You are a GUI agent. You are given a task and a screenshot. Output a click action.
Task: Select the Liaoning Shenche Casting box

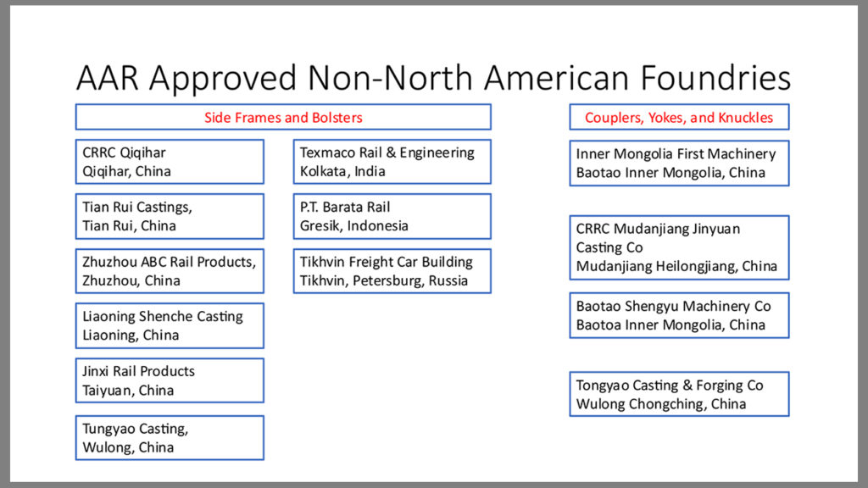[170, 325]
